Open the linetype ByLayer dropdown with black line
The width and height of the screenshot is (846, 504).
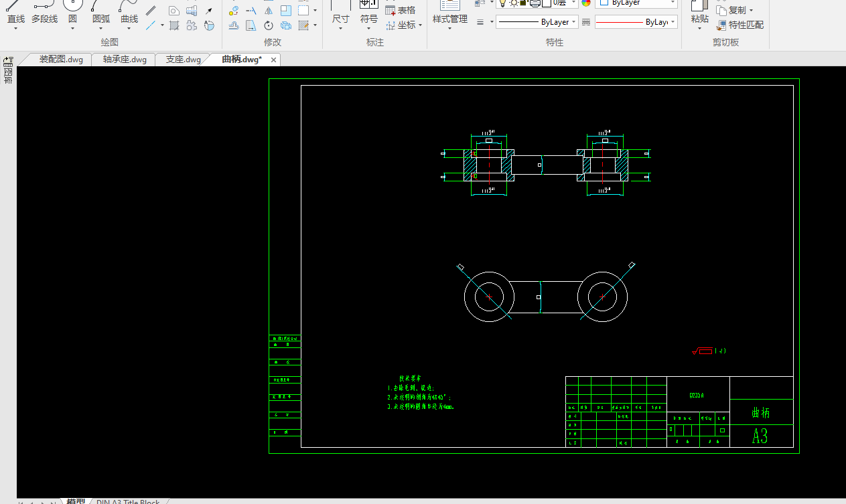(x=533, y=22)
